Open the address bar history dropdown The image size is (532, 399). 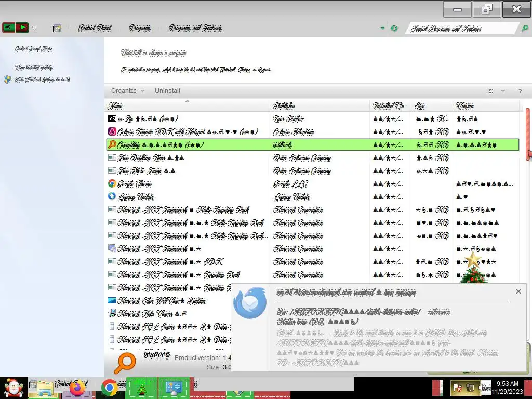click(383, 28)
